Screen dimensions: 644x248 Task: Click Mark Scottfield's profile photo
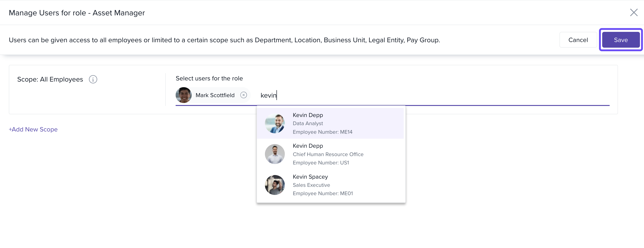[184, 95]
